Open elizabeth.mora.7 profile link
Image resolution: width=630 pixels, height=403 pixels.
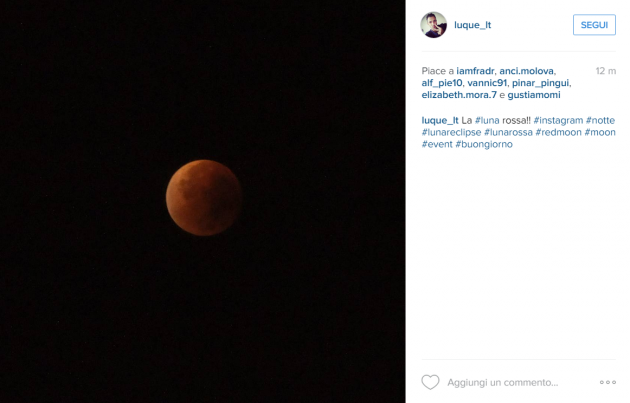tap(459, 95)
